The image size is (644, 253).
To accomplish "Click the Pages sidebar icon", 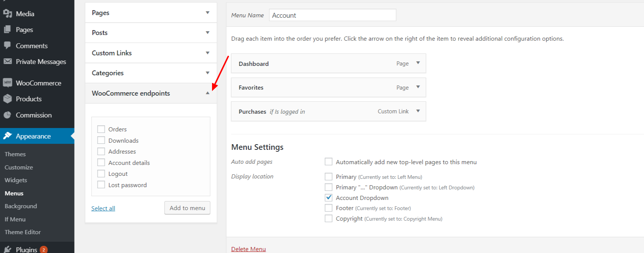I will click(8, 29).
